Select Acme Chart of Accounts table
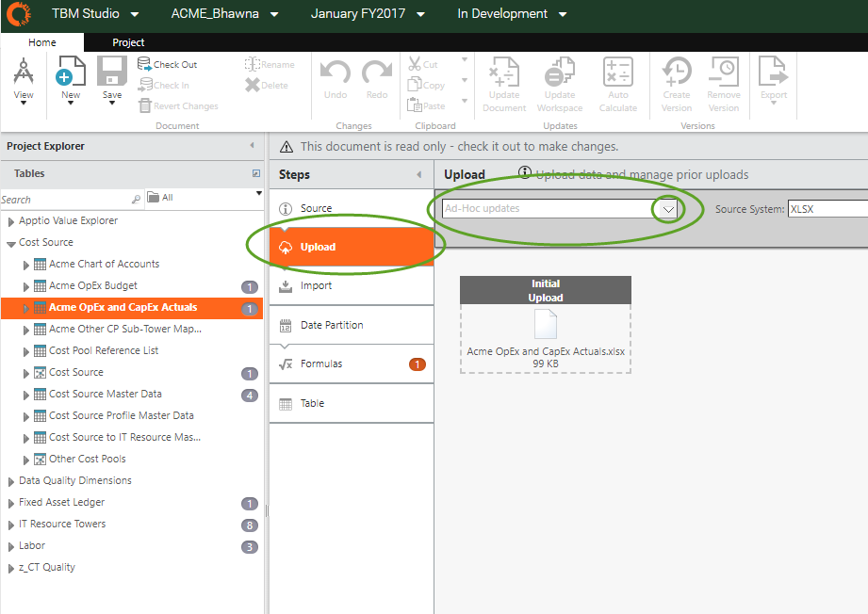This screenshot has width=868, height=614. click(104, 264)
